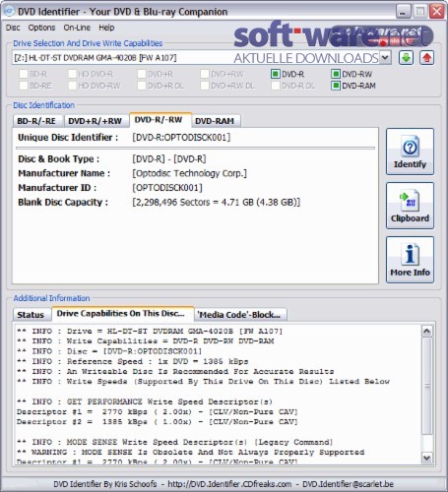
Task: Click the 'Descriptor #1 = 2770 kBps' log line
Action: (158, 411)
